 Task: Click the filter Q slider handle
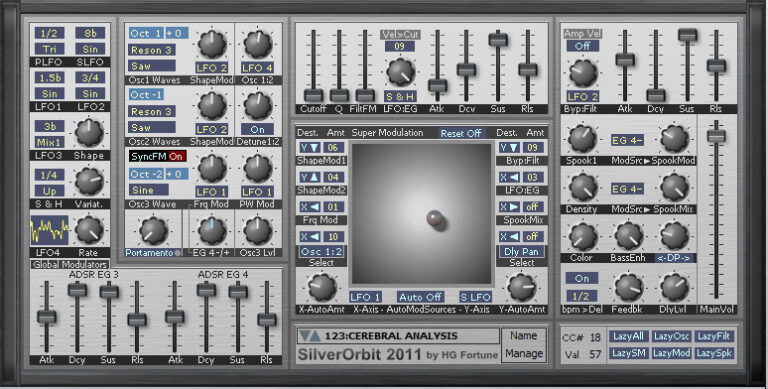339,95
